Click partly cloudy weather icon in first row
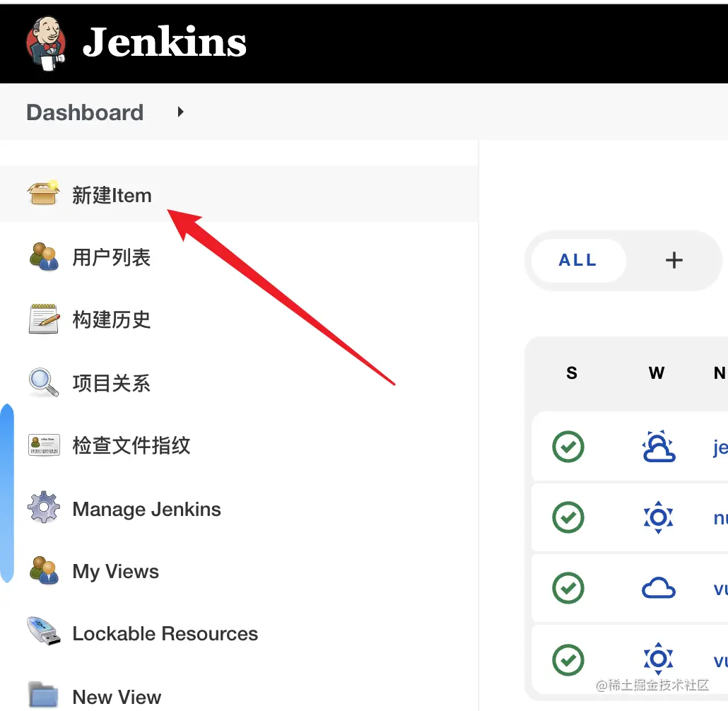 pos(658,446)
